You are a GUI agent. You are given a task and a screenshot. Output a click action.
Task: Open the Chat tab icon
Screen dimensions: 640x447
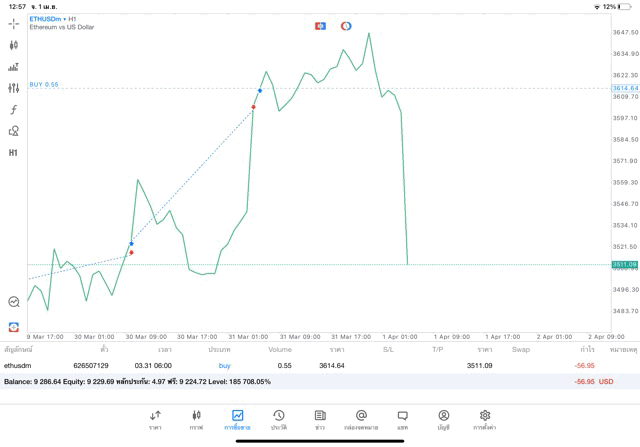402,418
